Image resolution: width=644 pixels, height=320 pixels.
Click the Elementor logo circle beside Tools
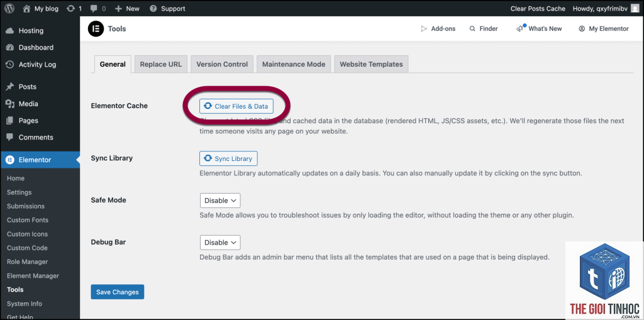pos(96,29)
